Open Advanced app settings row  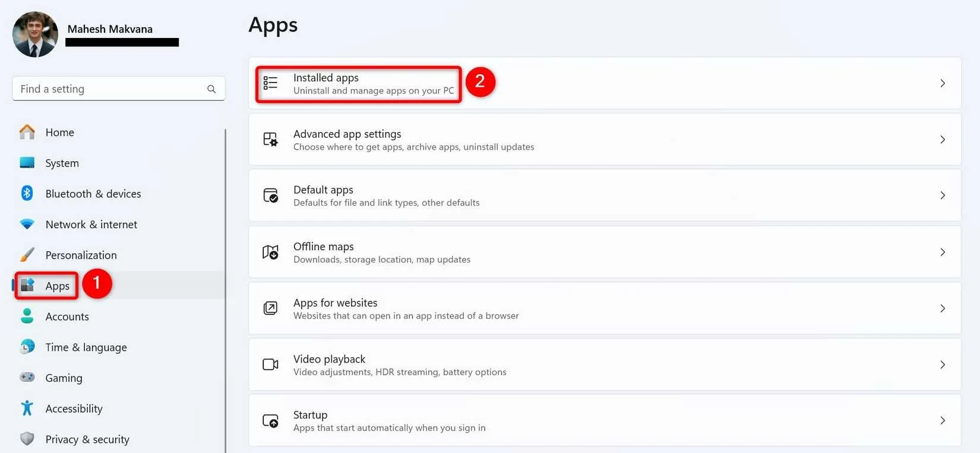click(605, 140)
